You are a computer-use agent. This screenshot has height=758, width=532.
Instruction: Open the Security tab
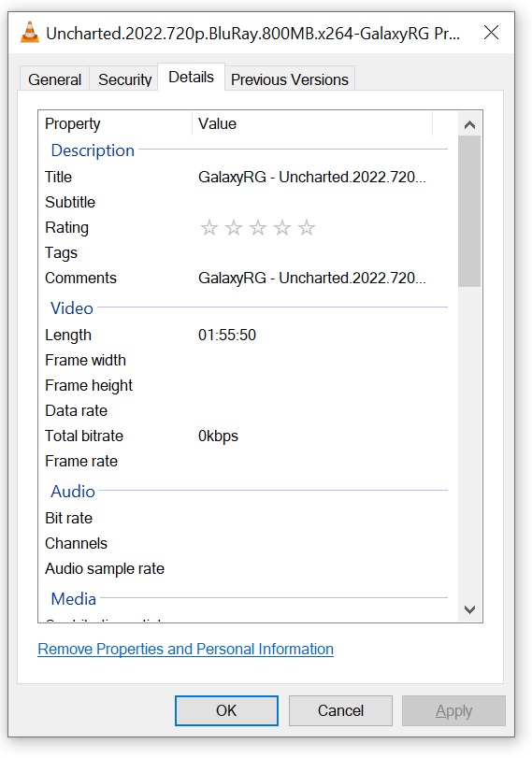pos(124,79)
